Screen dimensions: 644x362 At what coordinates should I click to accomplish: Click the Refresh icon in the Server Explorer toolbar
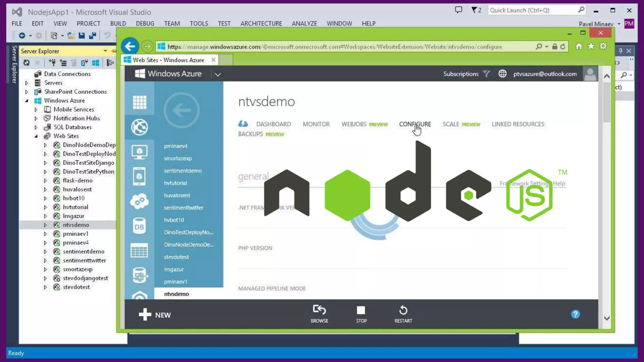click(x=26, y=63)
